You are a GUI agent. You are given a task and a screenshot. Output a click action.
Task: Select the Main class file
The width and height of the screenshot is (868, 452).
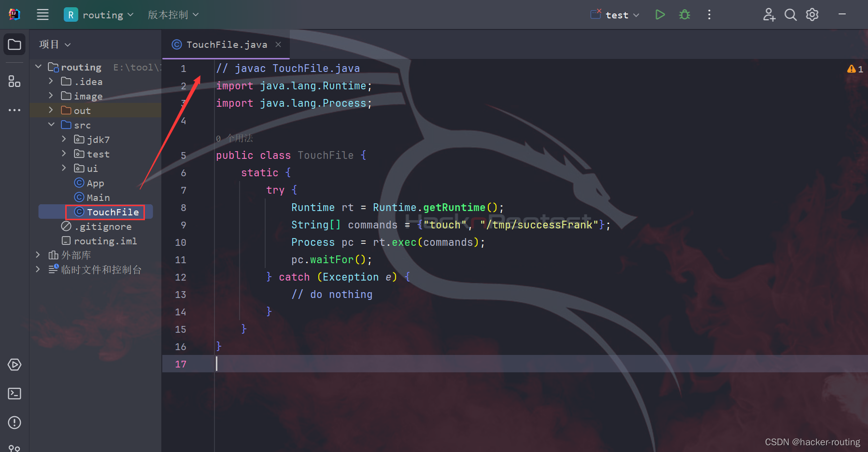[92, 198]
